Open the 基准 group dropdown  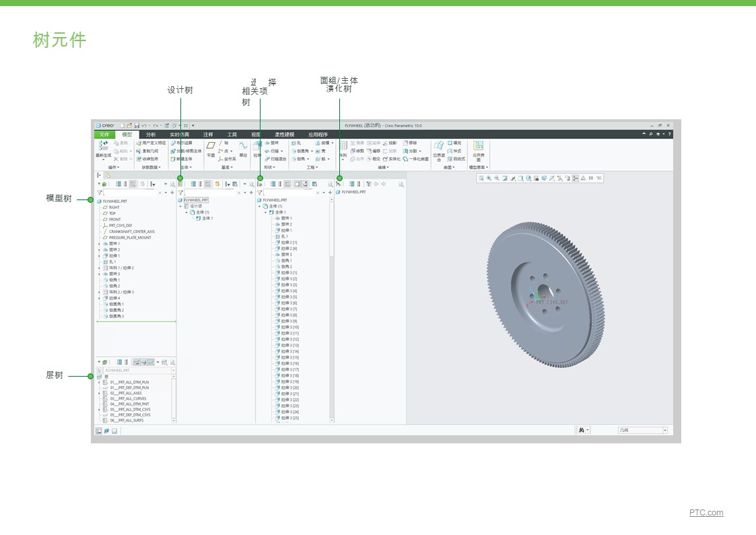tap(227, 167)
